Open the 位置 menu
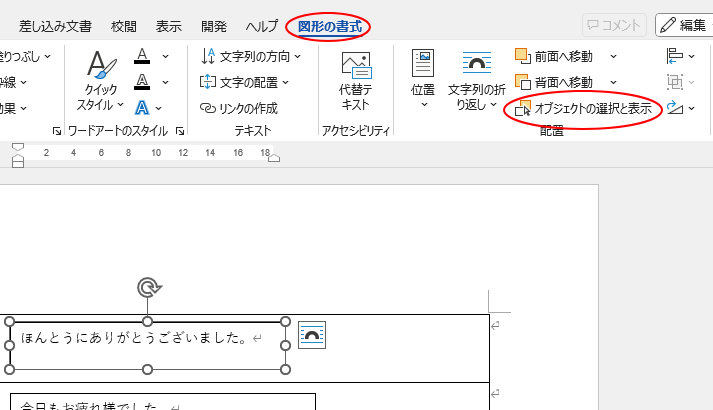 [423, 80]
